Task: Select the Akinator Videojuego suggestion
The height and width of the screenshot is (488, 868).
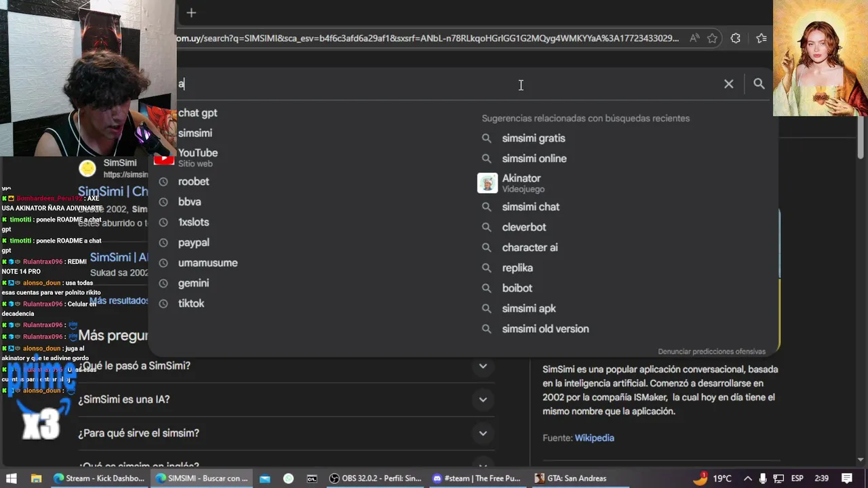Action: point(523,183)
